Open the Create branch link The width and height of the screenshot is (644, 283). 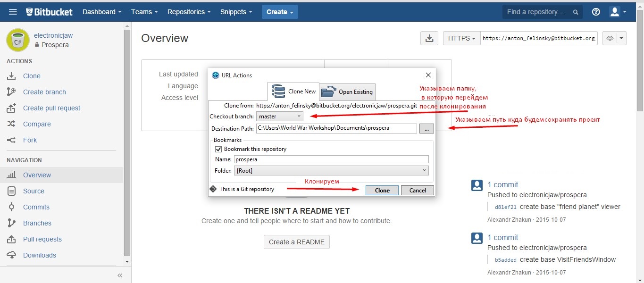click(x=44, y=92)
